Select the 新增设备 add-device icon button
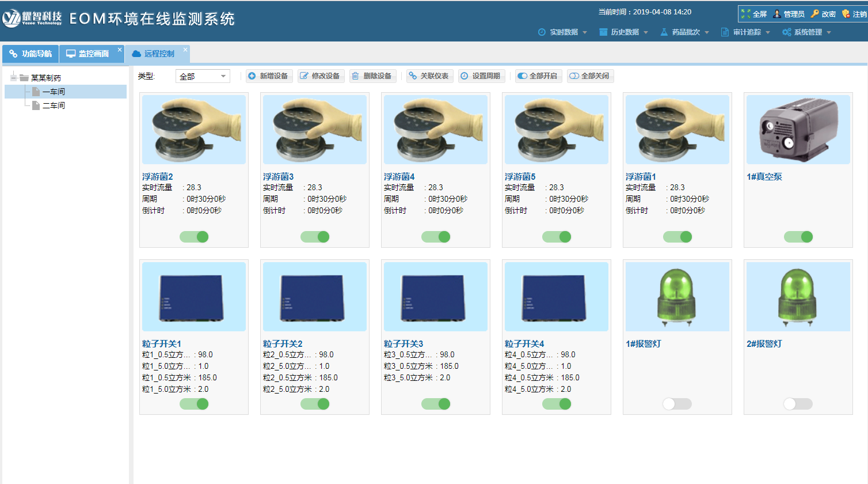 tap(269, 75)
